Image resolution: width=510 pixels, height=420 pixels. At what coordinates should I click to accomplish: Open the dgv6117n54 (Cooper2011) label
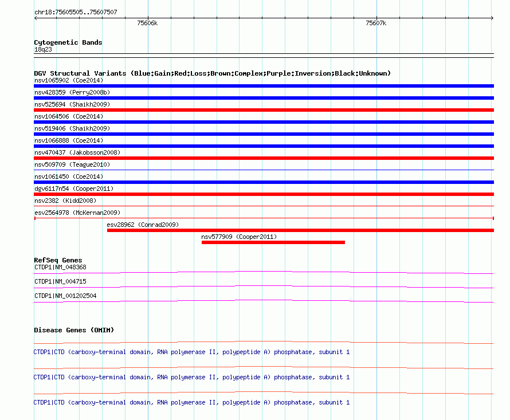[x=74, y=189]
